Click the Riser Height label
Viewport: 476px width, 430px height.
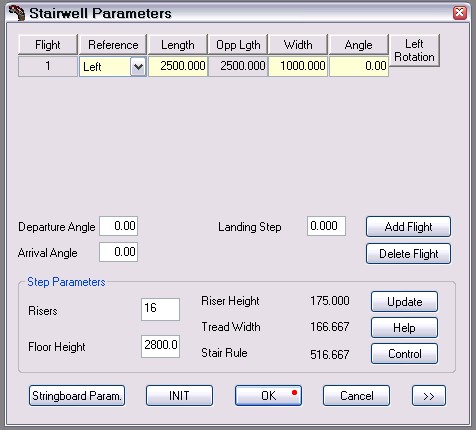pos(230,301)
